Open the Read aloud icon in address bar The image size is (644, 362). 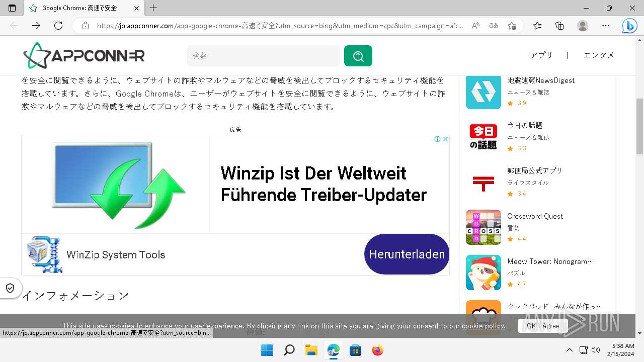coord(475,26)
